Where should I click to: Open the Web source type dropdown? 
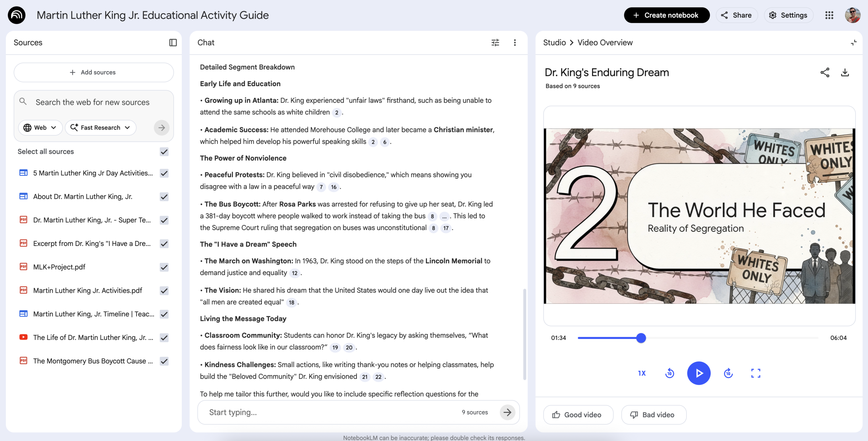(40, 128)
